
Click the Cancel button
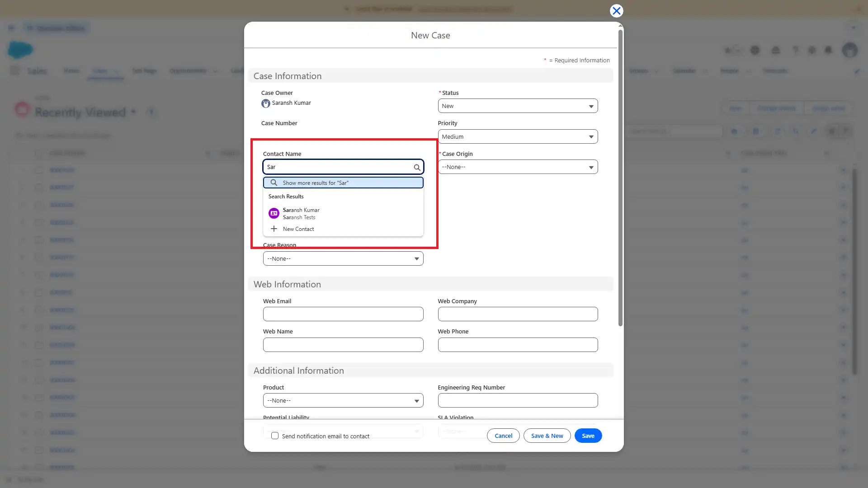(503, 436)
